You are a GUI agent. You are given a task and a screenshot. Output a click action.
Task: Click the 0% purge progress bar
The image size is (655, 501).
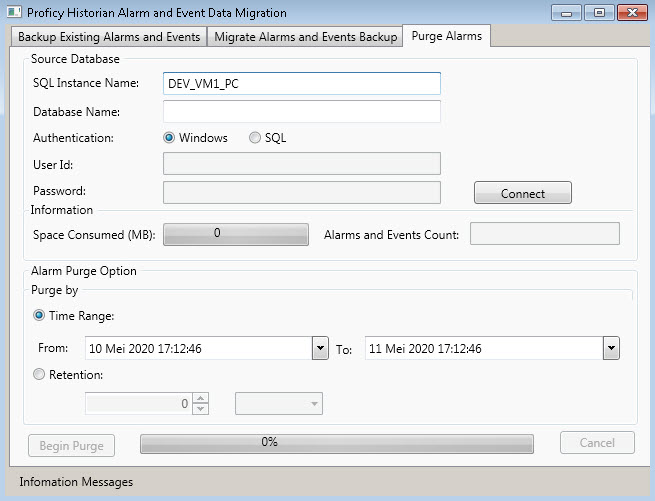pyautogui.click(x=337, y=444)
